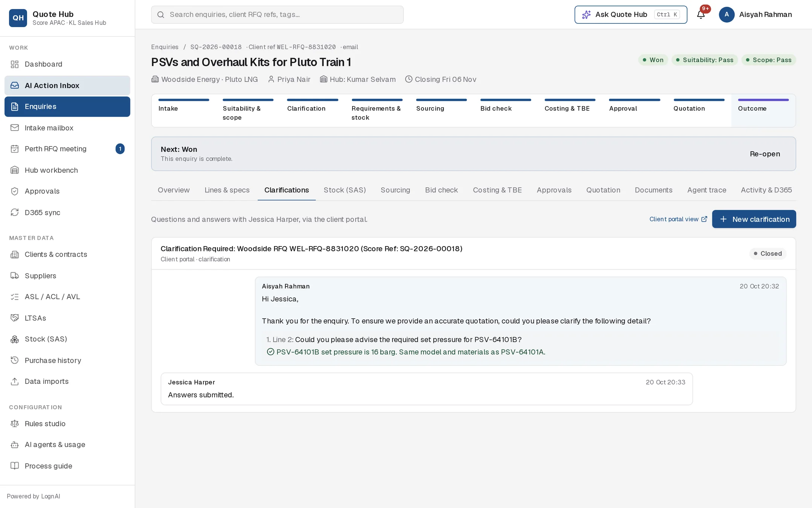Click the ASL / ACL / AVL list icon
812x508 pixels.
[x=15, y=297]
